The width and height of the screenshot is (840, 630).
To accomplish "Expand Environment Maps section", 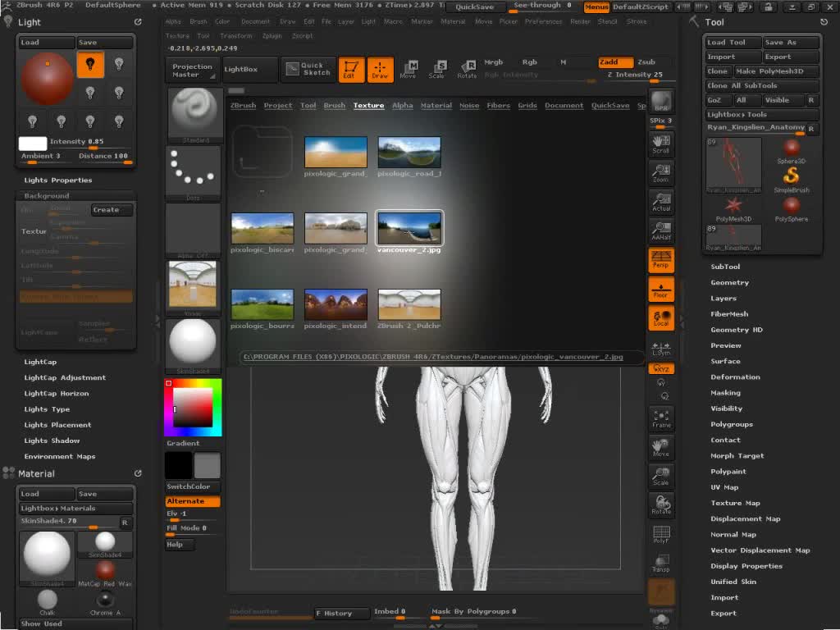I will pyautogui.click(x=59, y=456).
